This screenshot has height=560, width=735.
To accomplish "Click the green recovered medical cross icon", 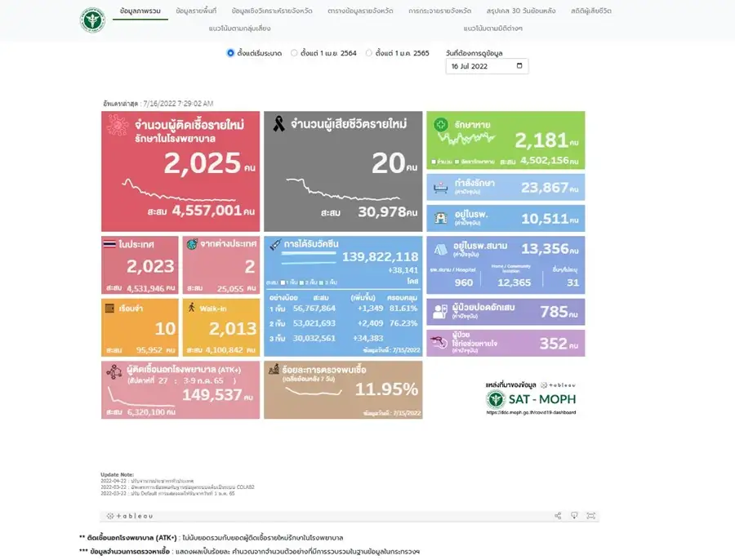I will [x=441, y=125].
